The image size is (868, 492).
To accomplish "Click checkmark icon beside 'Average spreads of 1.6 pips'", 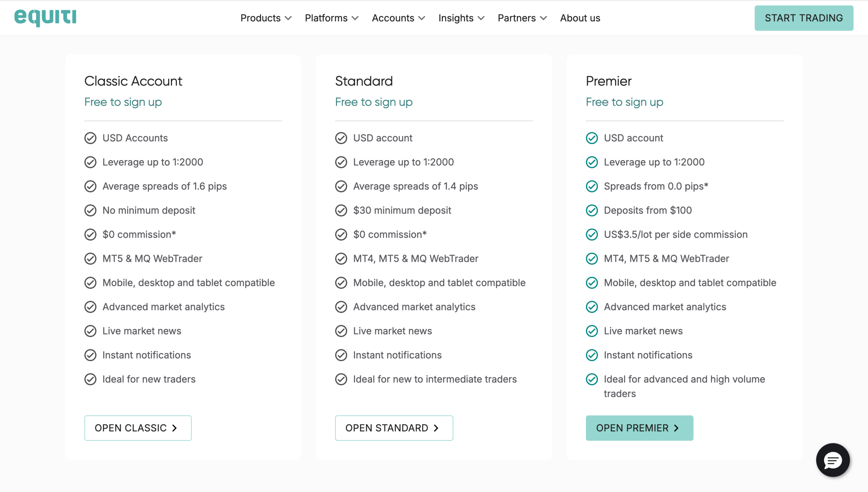I will pos(90,186).
